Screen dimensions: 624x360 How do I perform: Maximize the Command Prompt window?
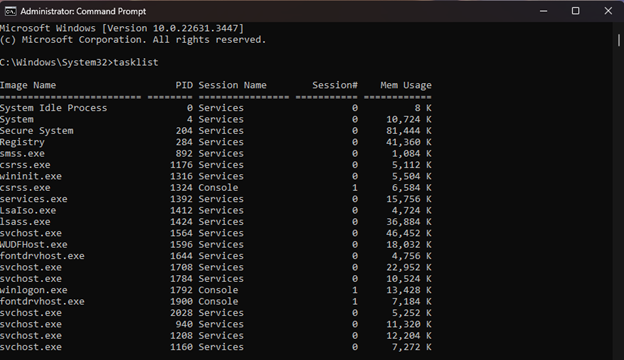coord(575,11)
